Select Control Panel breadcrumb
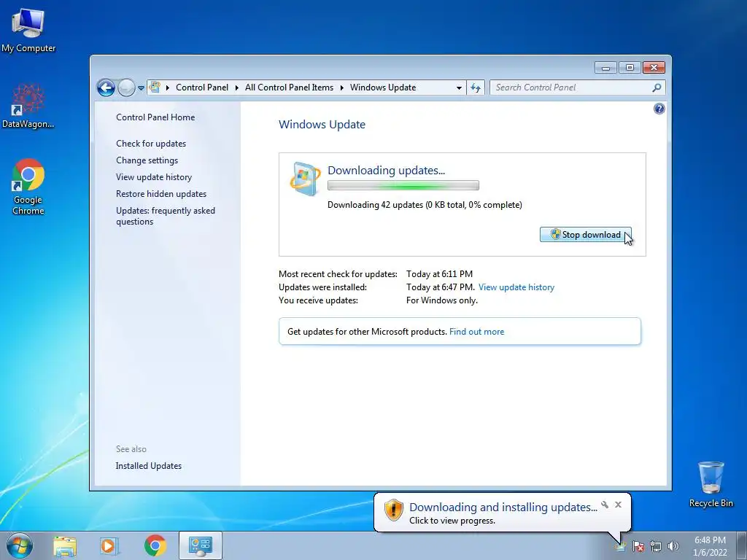This screenshot has width=747, height=560. point(202,87)
